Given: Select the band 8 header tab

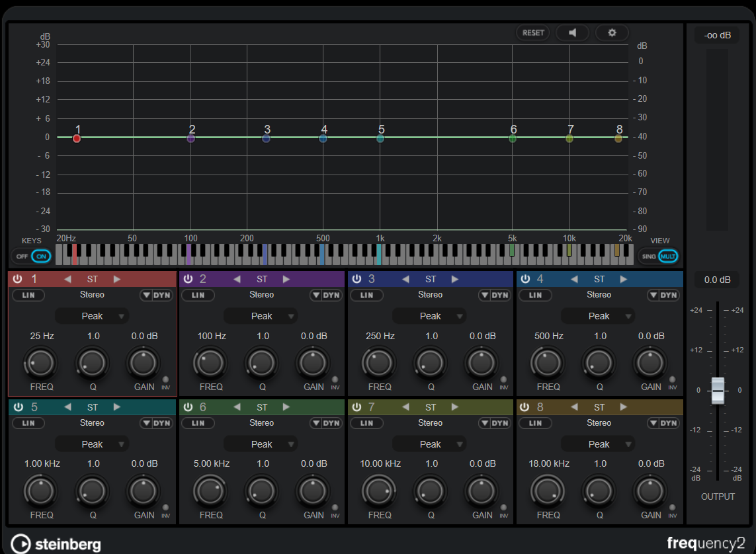Looking at the screenshot, I should pyautogui.click(x=599, y=407).
